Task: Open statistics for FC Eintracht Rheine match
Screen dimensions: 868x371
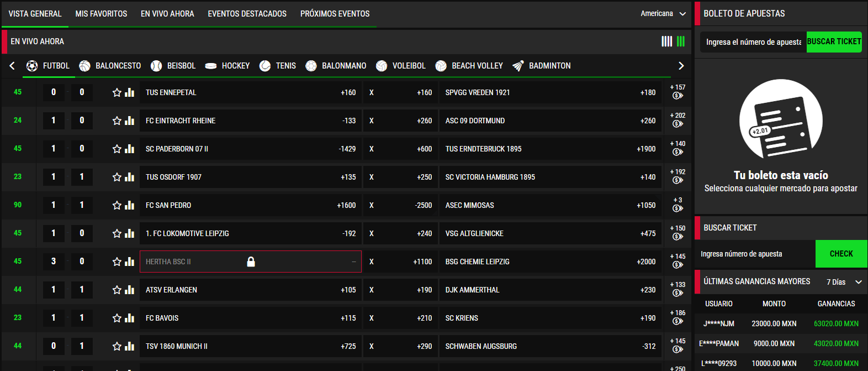Action: [x=130, y=121]
